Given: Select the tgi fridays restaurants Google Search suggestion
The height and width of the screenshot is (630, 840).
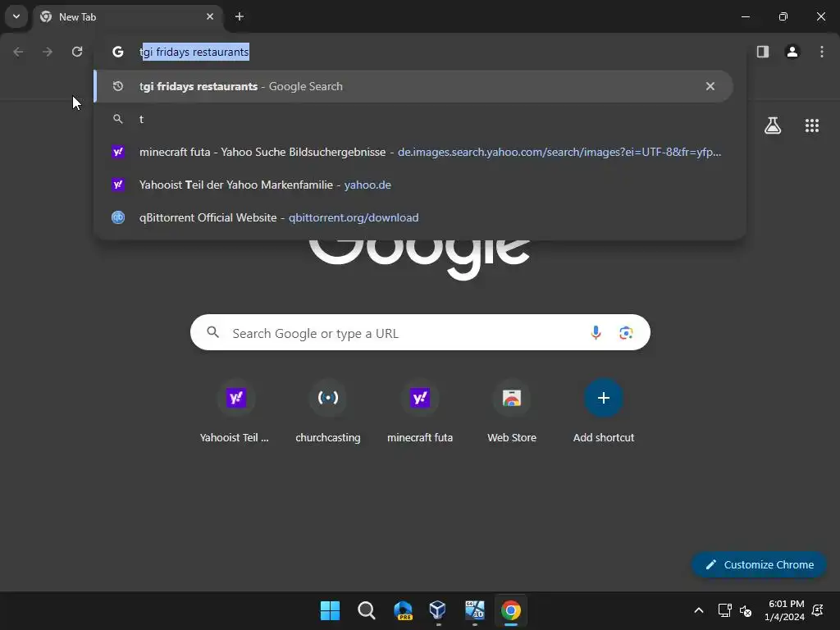Looking at the screenshot, I should click(x=413, y=86).
